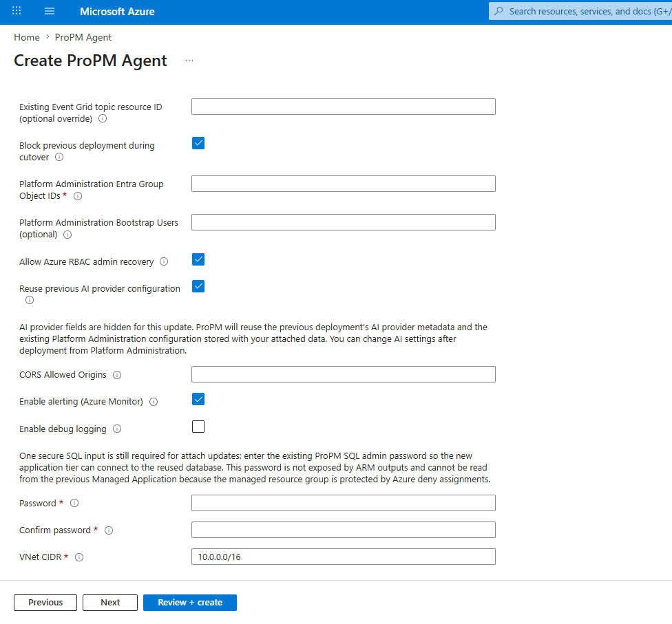Go to ProPM Agent breadcrumb

tap(83, 37)
